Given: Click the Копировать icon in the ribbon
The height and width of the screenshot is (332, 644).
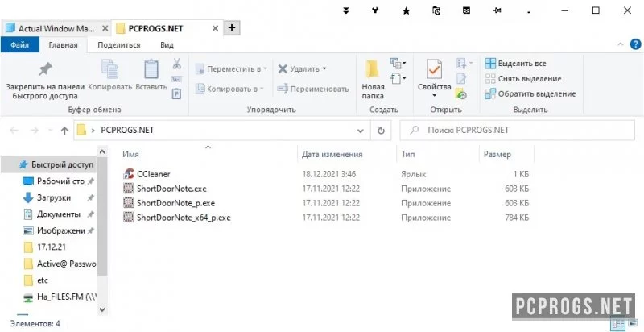Looking at the screenshot, I should pos(110,69).
